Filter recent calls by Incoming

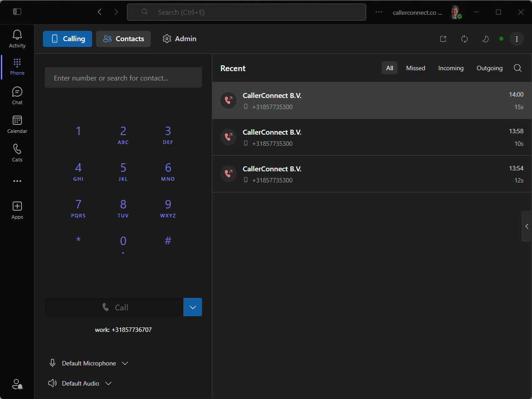[451, 68]
